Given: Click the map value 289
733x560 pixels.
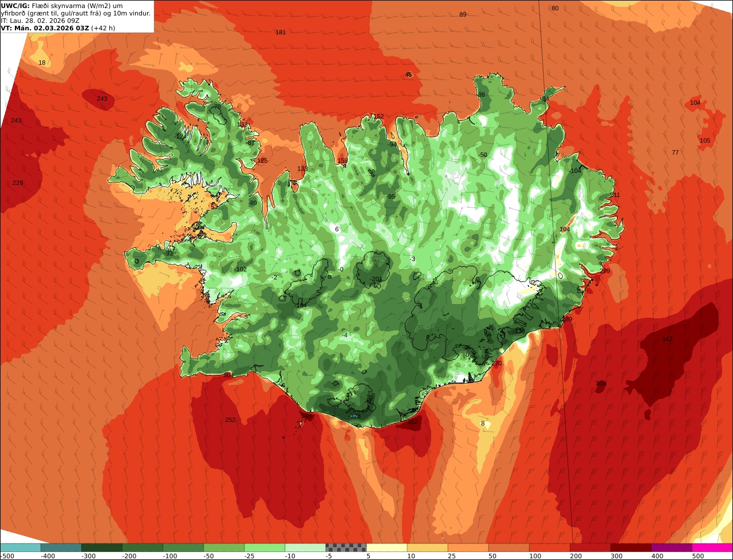Looking at the screenshot, I should point(567,319).
